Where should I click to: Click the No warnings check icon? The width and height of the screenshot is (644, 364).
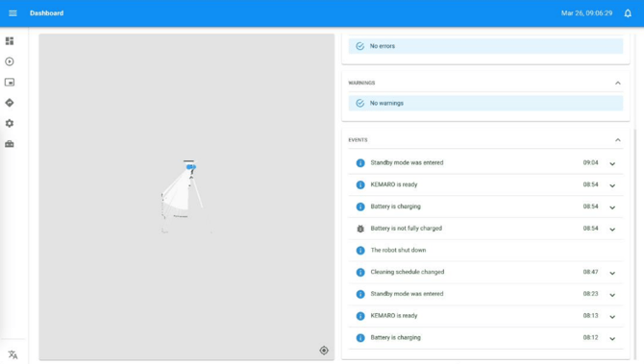[359, 103]
